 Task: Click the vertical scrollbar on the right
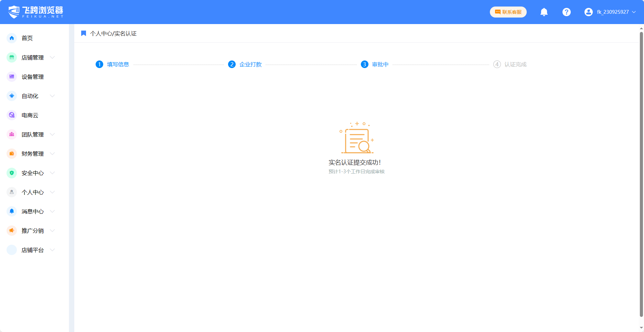[641, 172]
